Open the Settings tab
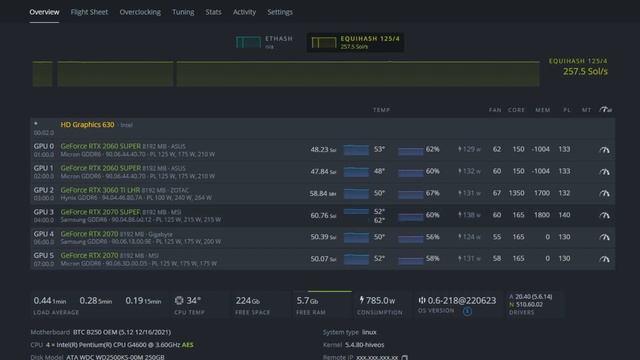The image size is (640, 360). point(280,12)
